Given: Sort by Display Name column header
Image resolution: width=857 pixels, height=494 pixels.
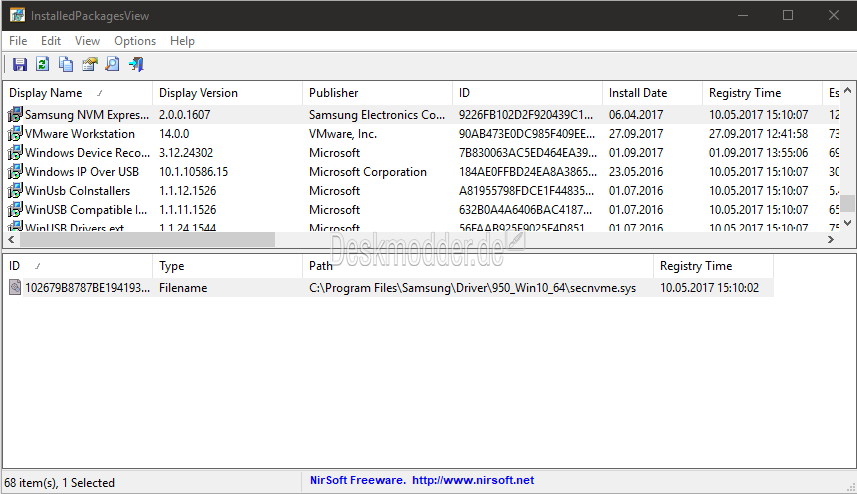Looking at the screenshot, I should click(x=78, y=93).
